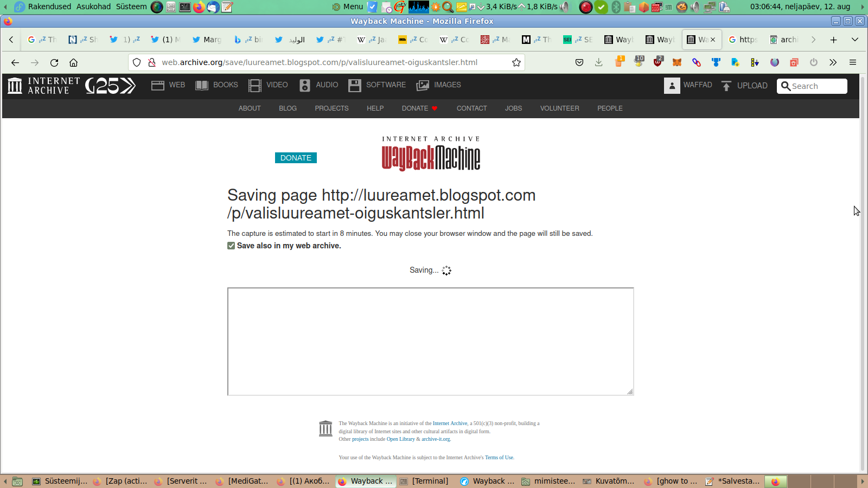Viewport: 868px width, 488px height.
Task: Open 'archive-it.org' footer link
Action: (x=436, y=439)
